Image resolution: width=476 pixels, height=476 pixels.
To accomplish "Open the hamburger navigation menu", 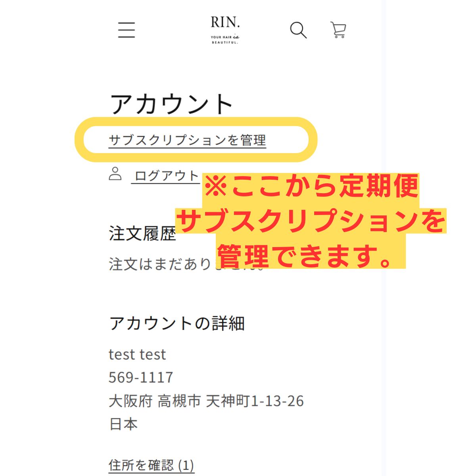I will coord(127,30).
